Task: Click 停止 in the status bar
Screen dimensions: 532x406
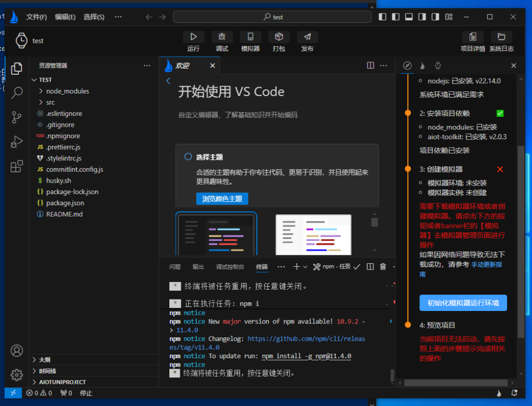Action: (x=86, y=393)
